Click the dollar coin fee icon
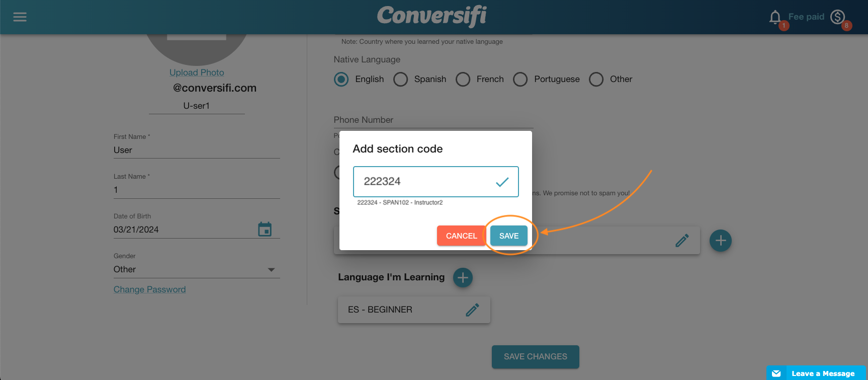Image resolution: width=868 pixels, height=380 pixels. pyautogui.click(x=837, y=17)
